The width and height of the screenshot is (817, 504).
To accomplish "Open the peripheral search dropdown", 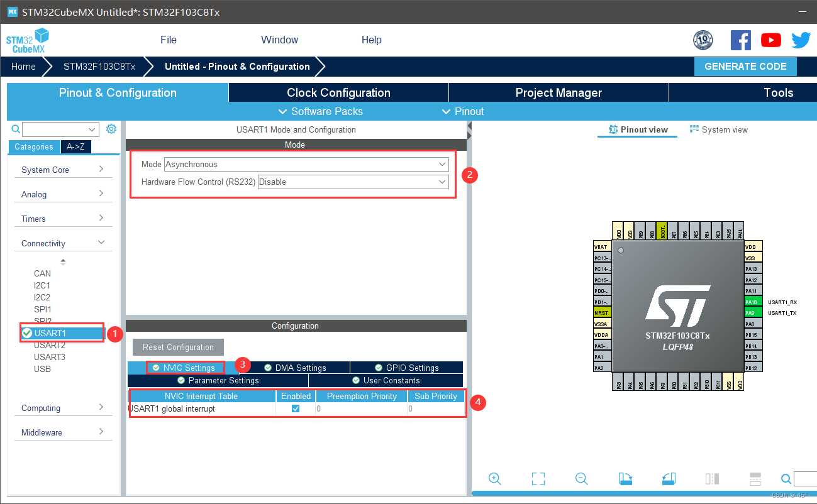I will [x=92, y=129].
